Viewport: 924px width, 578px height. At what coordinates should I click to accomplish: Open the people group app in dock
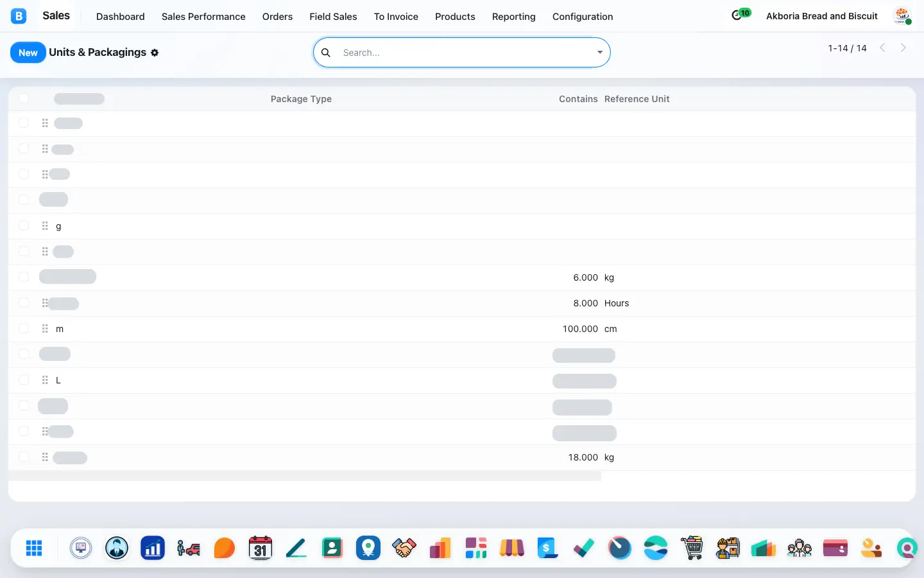[x=800, y=548]
